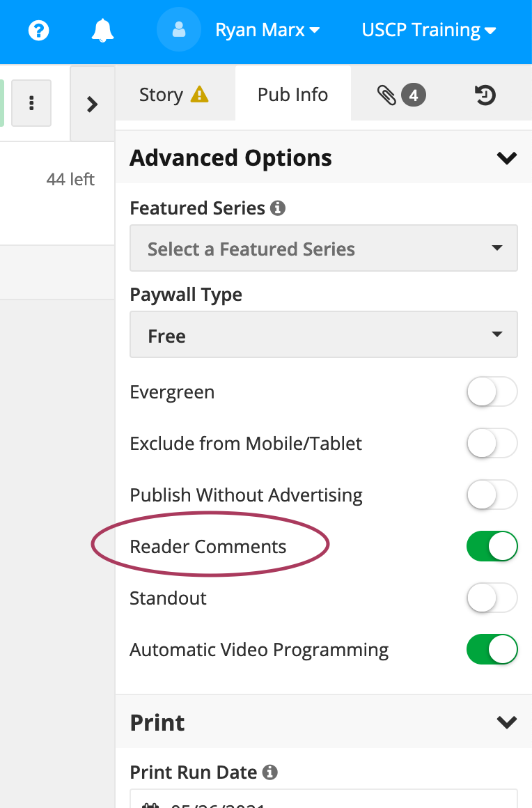
Task: Open the USCP Training site switcher
Action: click(428, 30)
